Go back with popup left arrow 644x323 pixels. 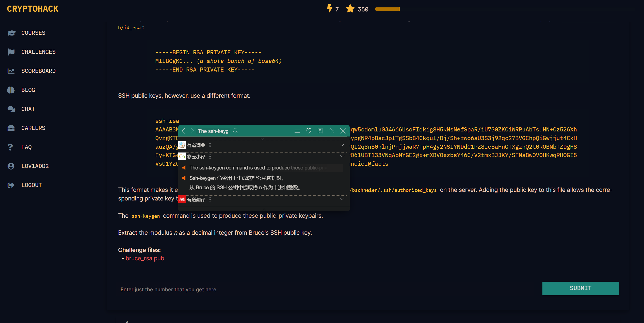(x=184, y=131)
